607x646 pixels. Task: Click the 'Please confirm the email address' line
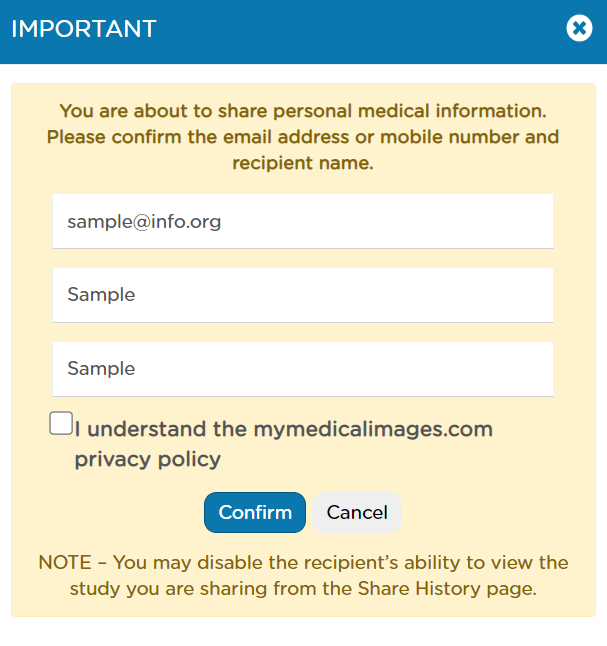pos(303,137)
